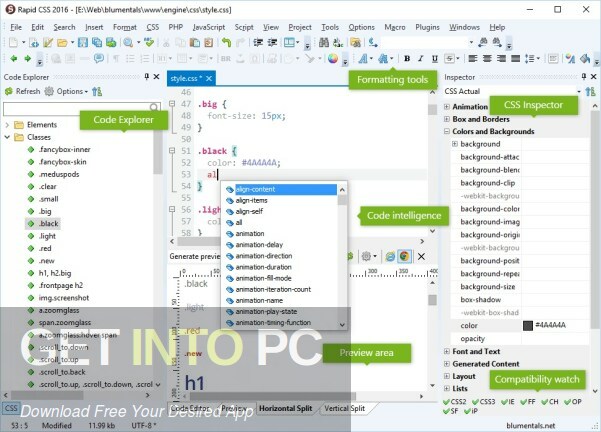This screenshot has width=601, height=432.
Task: Click the Save file icon
Action: 83,43
